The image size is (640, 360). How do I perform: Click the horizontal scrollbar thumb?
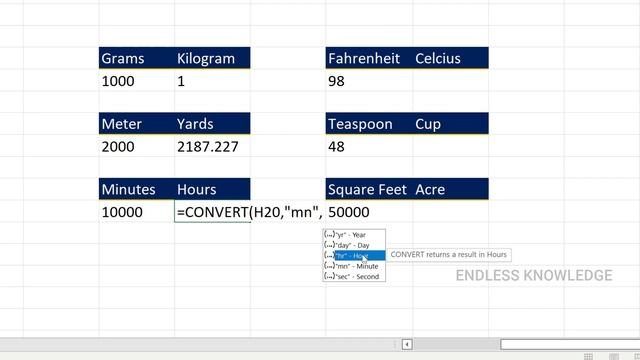point(570,344)
